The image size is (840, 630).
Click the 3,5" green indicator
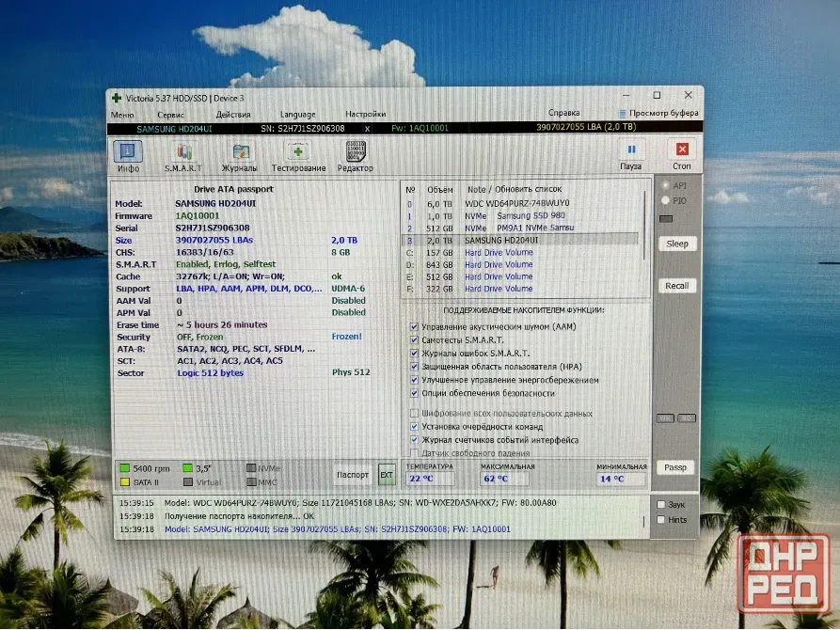tap(187, 468)
